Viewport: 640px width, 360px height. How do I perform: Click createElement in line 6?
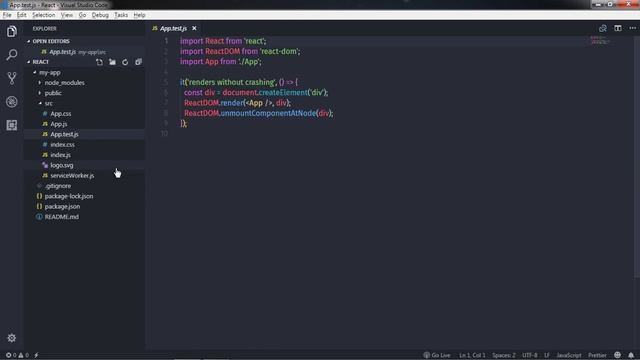click(x=283, y=93)
